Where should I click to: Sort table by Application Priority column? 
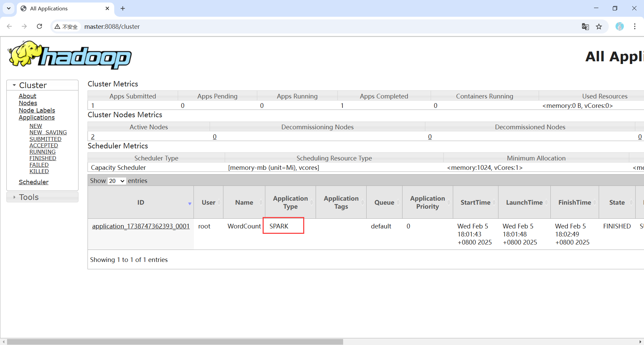[428, 202]
